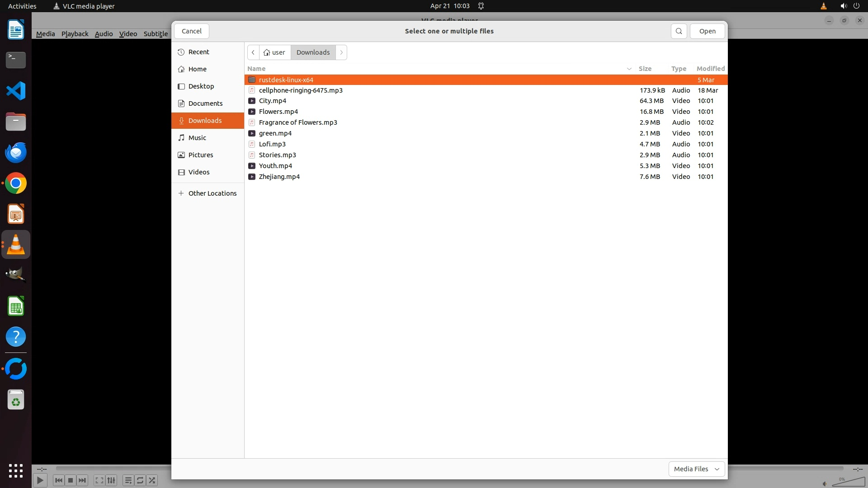Go back with left path chevron

pos(253,52)
